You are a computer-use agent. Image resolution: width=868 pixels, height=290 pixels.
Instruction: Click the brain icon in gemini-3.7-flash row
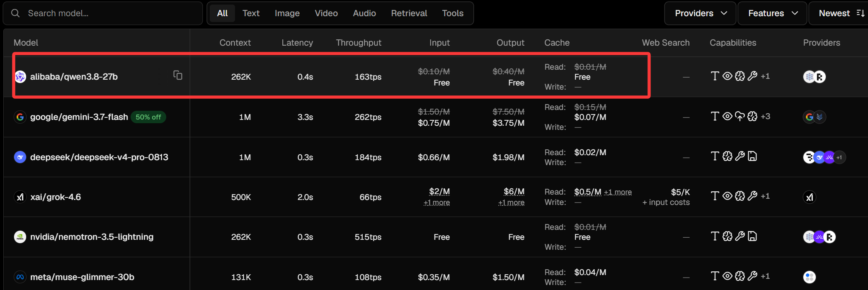[752, 116]
